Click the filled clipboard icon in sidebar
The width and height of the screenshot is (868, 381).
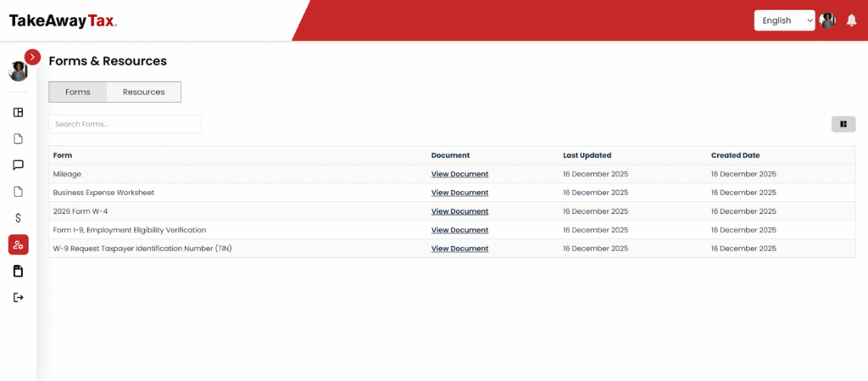click(x=18, y=271)
